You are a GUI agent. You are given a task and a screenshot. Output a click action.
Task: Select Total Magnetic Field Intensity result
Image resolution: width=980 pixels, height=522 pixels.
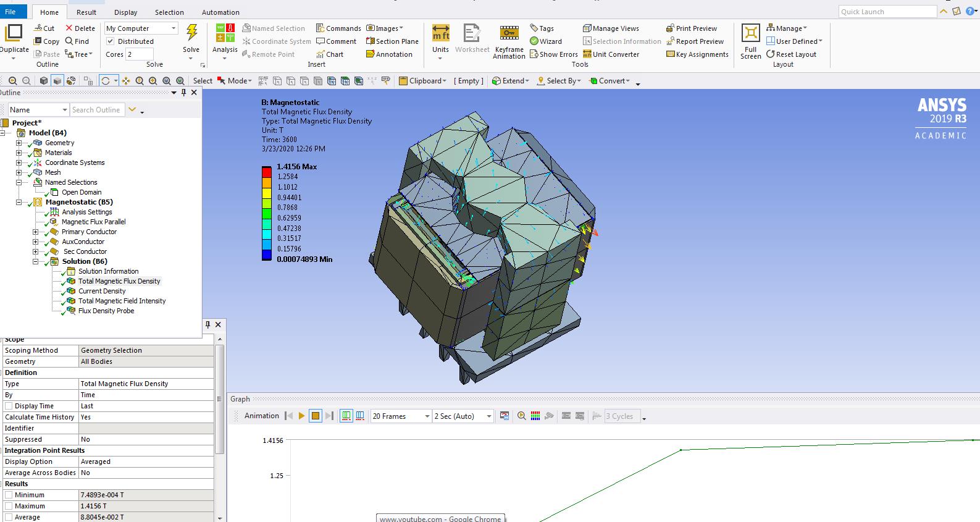122,301
